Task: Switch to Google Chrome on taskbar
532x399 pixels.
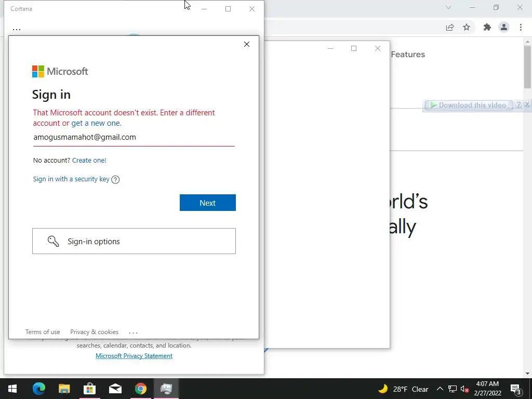Action: pyautogui.click(x=141, y=389)
